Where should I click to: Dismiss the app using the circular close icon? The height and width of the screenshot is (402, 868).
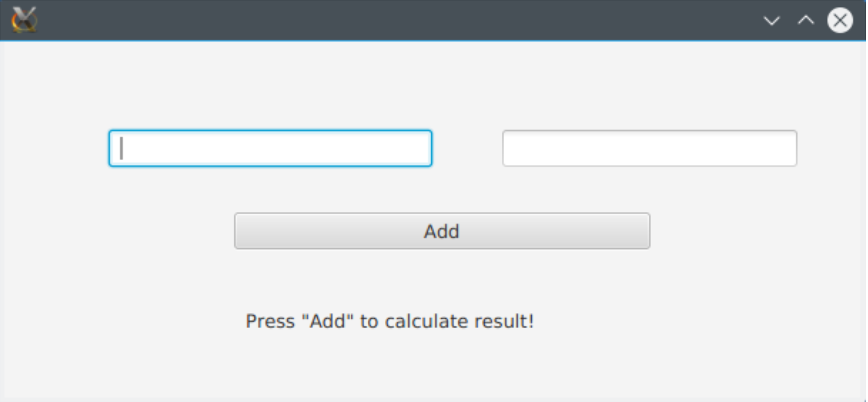click(840, 20)
